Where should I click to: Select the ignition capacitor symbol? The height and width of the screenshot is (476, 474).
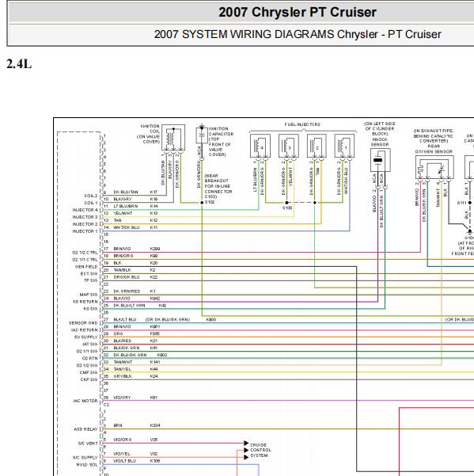[202, 135]
